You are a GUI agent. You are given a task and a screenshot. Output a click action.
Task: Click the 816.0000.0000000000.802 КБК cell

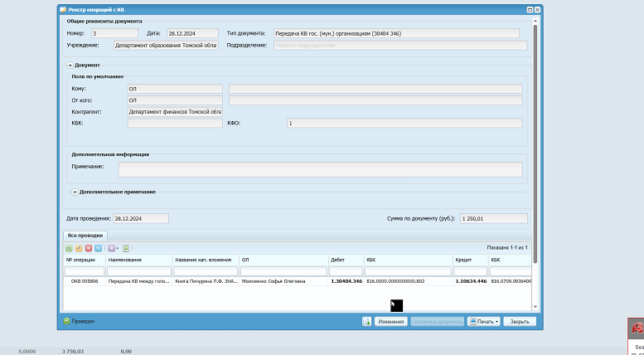409,281
